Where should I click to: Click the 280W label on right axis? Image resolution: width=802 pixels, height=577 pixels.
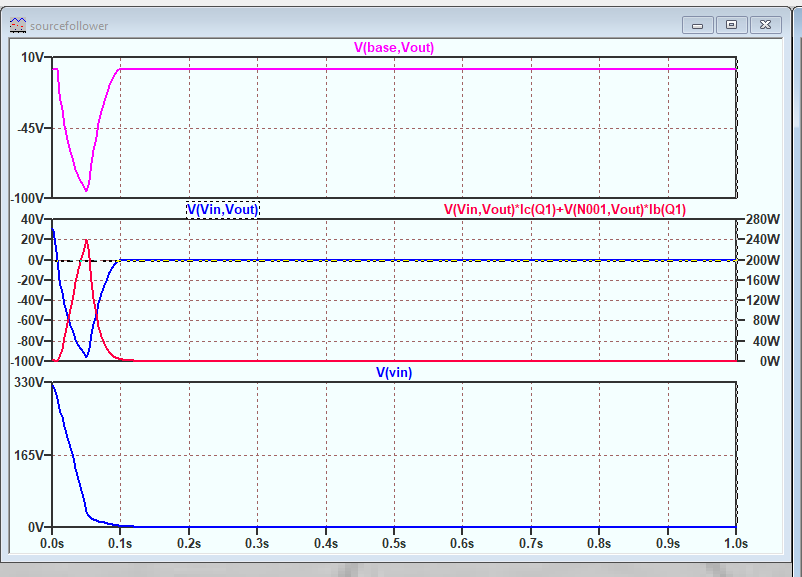point(763,219)
